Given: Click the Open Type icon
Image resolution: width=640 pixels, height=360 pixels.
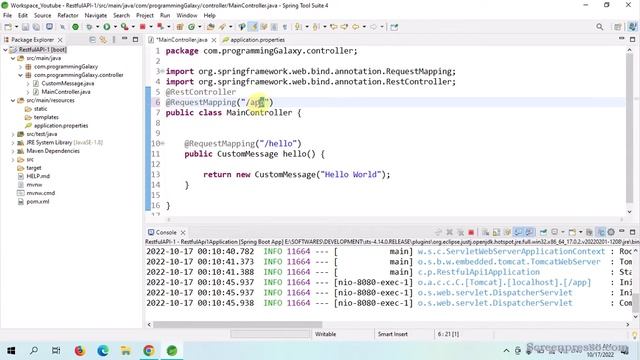Looking at the screenshot, I should (x=211, y=27).
